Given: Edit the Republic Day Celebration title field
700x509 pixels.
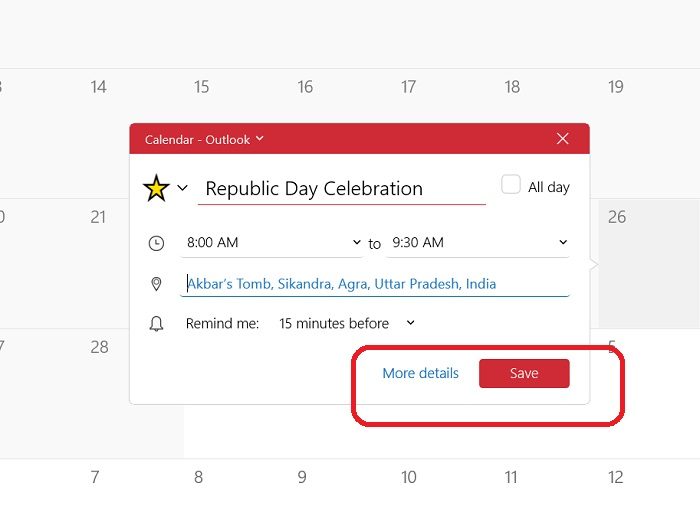Looking at the screenshot, I should pos(341,189).
